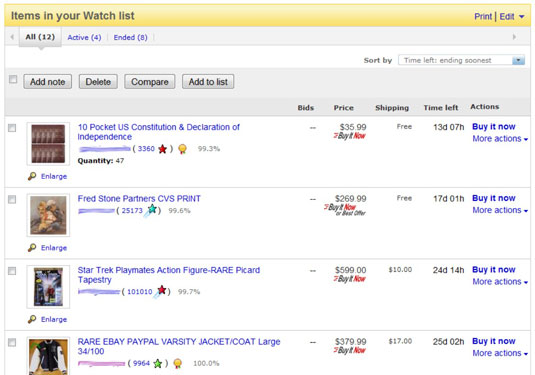535x375 pixels.
Task: Click Buy It Now logo under $599.00
Action: [350, 279]
